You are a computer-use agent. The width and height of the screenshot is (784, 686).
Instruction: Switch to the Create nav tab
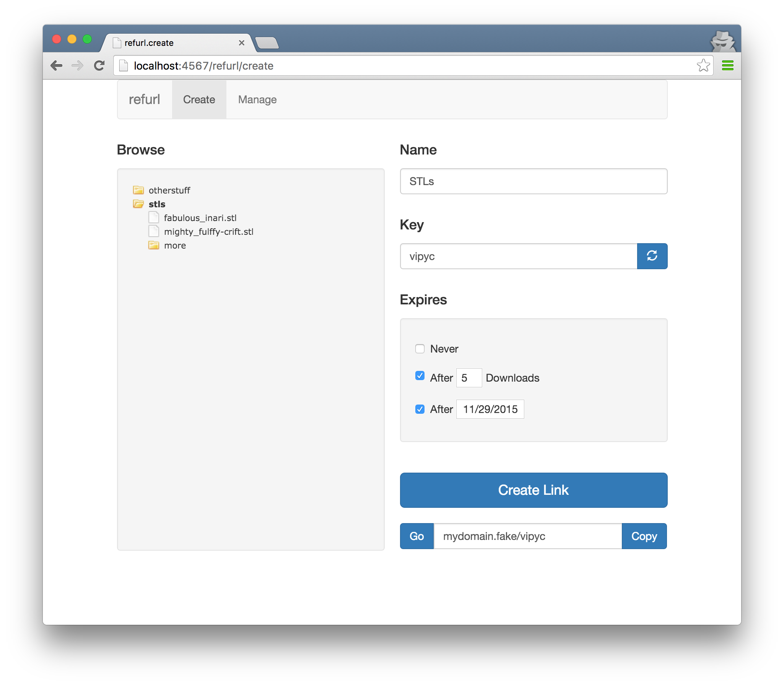point(199,99)
